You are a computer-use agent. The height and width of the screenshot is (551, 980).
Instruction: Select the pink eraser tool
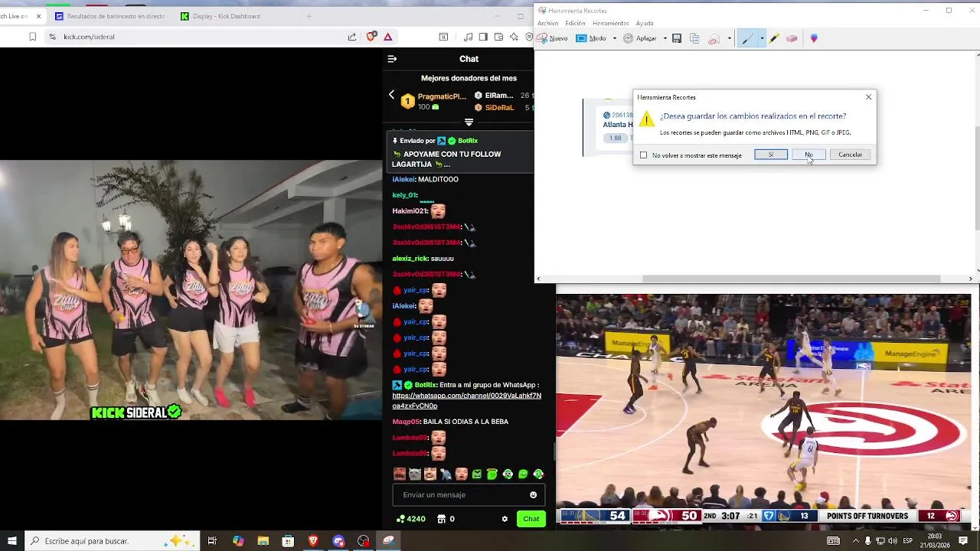coord(792,38)
